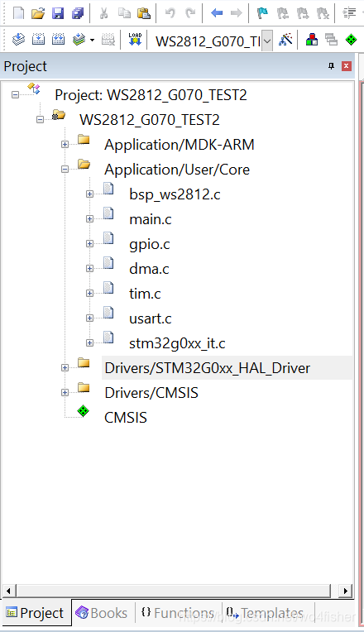
Task: Undo the last edit
Action: tap(170, 13)
